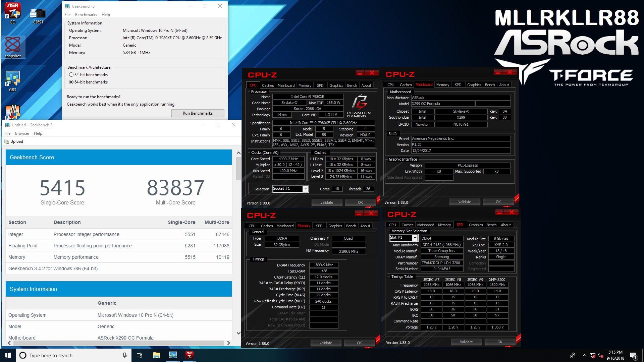The width and height of the screenshot is (644, 362).
Task: Click Validate in CPU-Z Memory window
Action: [x=326, y=343]
